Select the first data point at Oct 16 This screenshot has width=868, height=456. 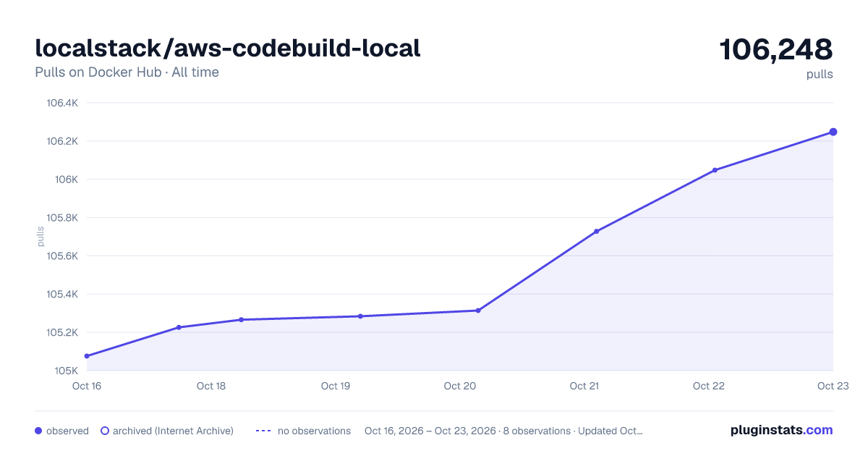click(x=87, y=356)
